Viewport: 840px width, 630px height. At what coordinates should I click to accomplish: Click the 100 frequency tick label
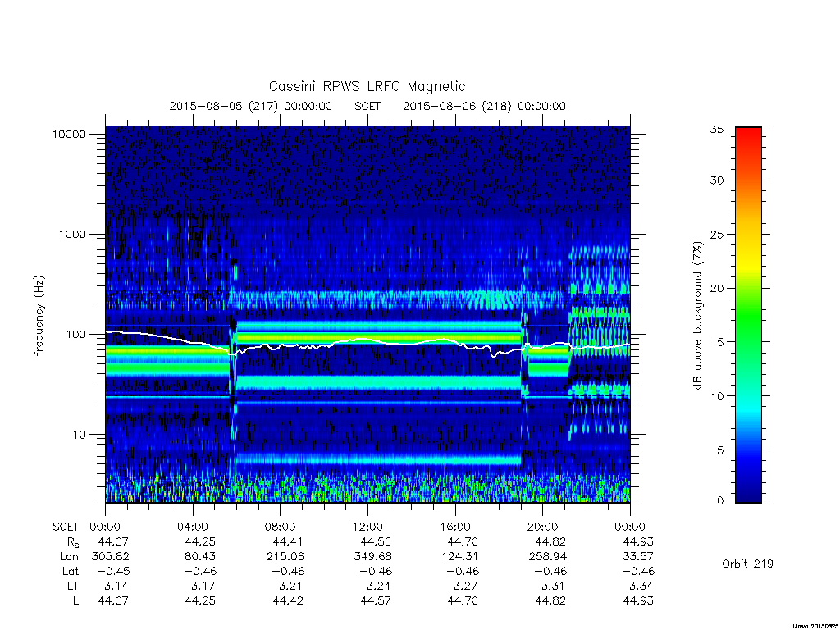coord(75,335)
